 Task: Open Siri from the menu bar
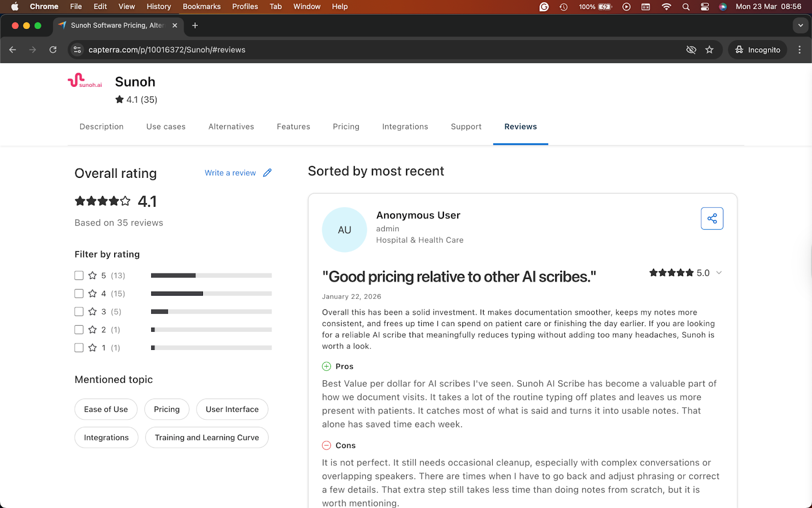point(723,7)
